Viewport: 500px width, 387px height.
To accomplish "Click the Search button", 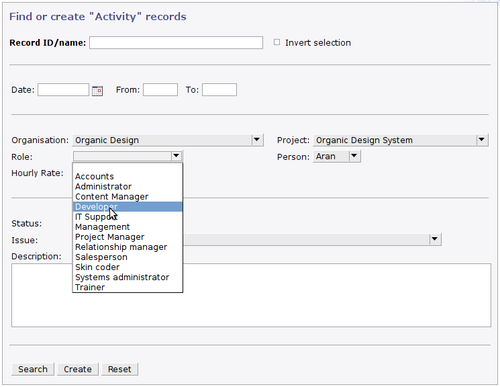I will (33, 369).
